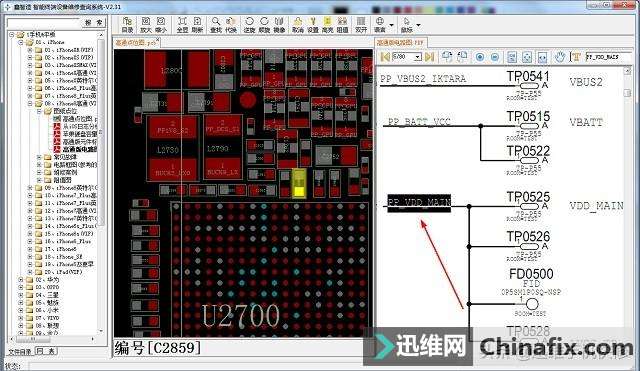Go to the last PDF page arrow
Image resolution: width=640 pixels, height=371 pixels.
[429, 57]
